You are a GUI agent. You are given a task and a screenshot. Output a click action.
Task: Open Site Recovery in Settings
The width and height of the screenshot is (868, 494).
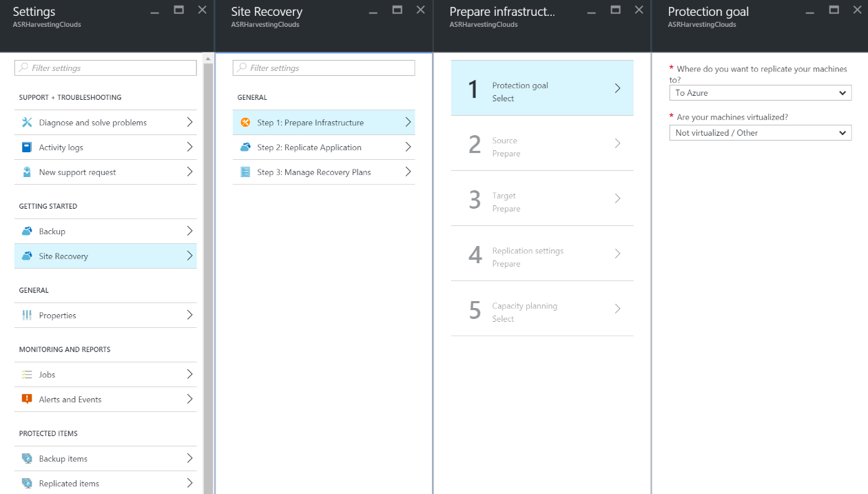pyautogui.click(x=105, y=256)
